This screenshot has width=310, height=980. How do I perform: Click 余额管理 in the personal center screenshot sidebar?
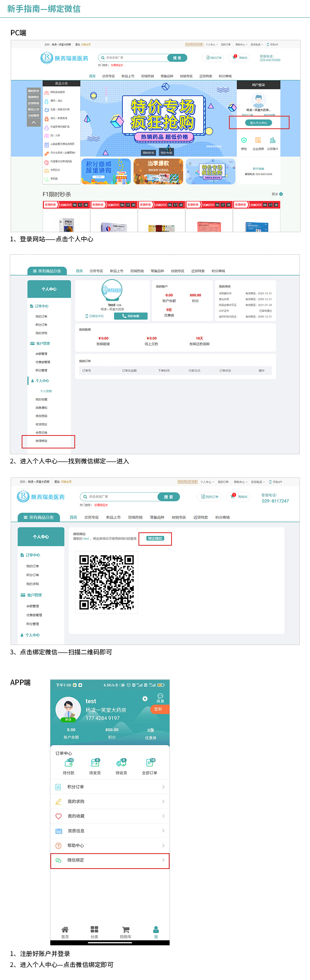[41, 354]
